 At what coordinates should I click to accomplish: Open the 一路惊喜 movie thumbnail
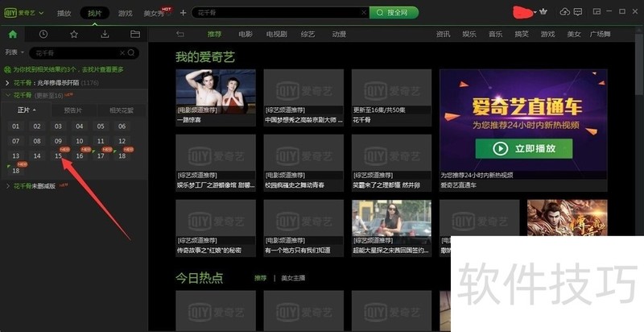(x=216, y=91)
